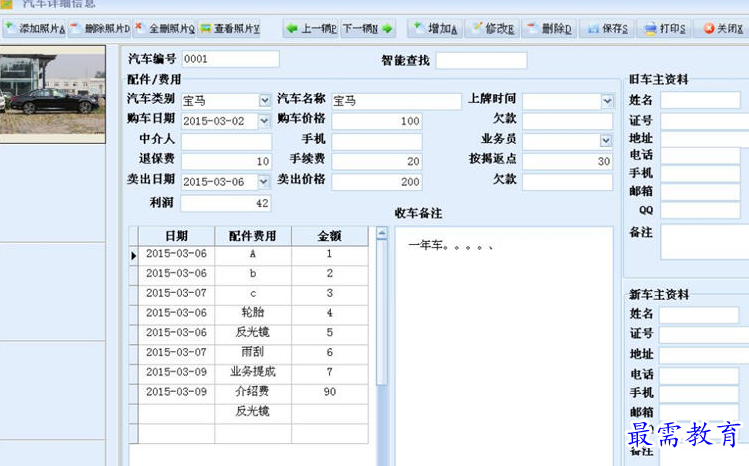This screenshot has height=466, width=749.
Task: Click the current row indicator arrow
Action: point(134,256)
